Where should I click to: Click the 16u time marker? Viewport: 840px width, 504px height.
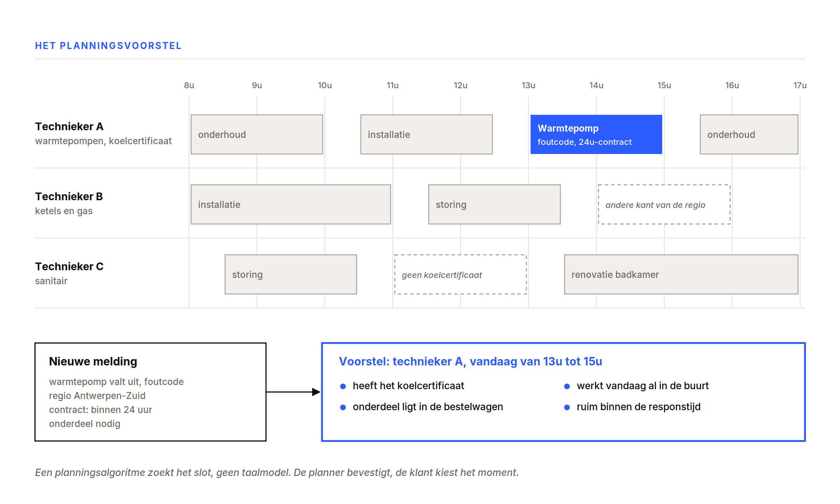[732, 85]
